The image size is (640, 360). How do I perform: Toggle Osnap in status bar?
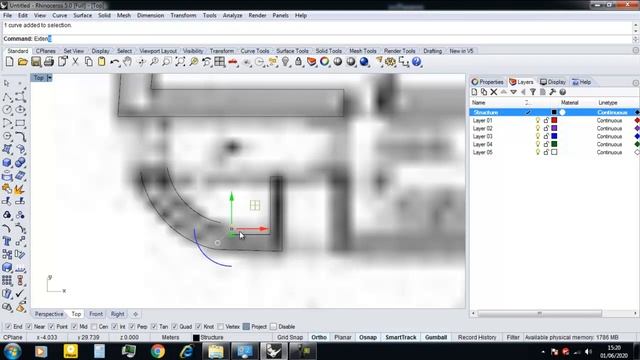(x=368, y=338)
